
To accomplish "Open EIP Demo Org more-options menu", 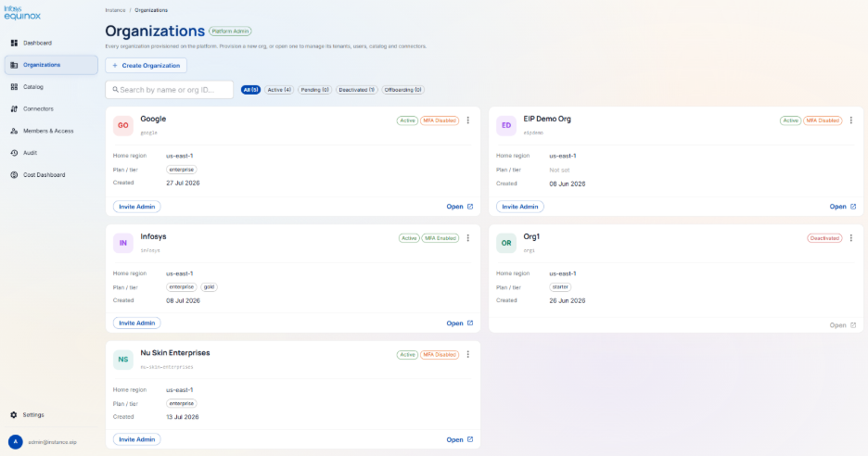I will pos(850,120).
